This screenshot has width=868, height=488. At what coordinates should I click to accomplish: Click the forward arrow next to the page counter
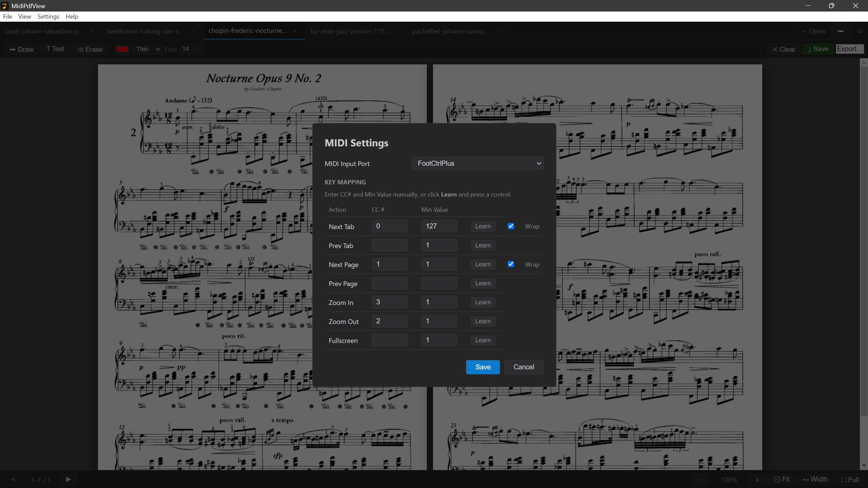point(68,479)
